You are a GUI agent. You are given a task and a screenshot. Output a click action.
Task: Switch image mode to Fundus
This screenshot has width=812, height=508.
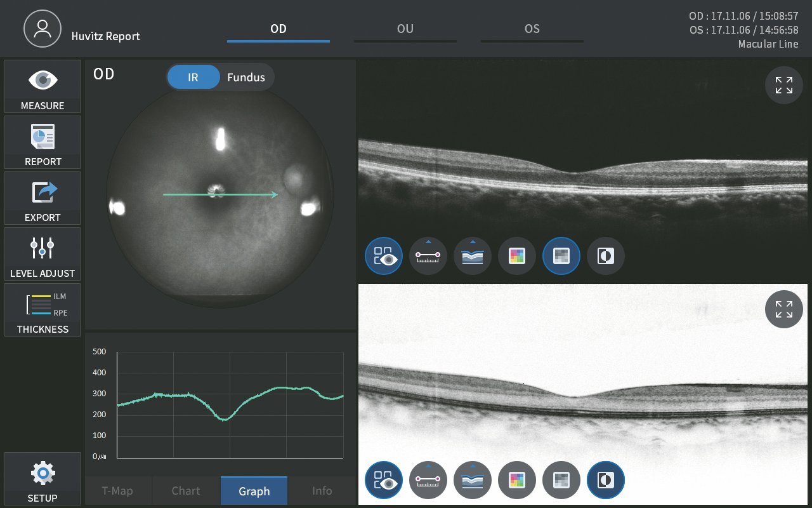(x=246, y=77)
